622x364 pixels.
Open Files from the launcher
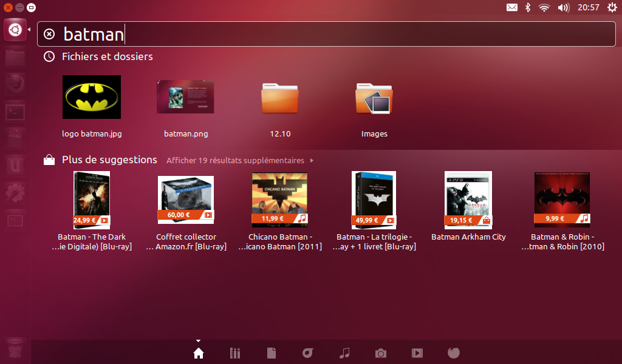[x=15, y=58]
